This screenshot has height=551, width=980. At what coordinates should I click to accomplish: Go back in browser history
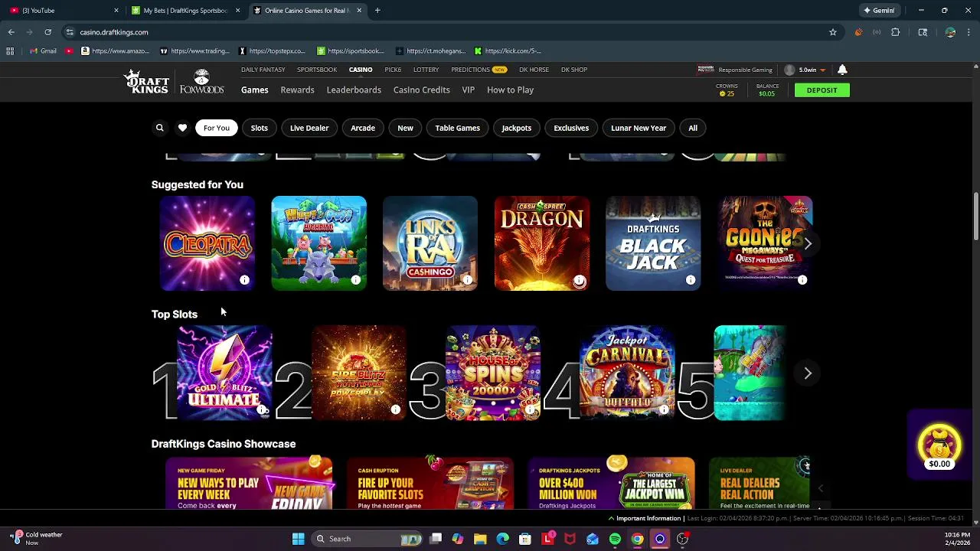[x=11, y=32]
